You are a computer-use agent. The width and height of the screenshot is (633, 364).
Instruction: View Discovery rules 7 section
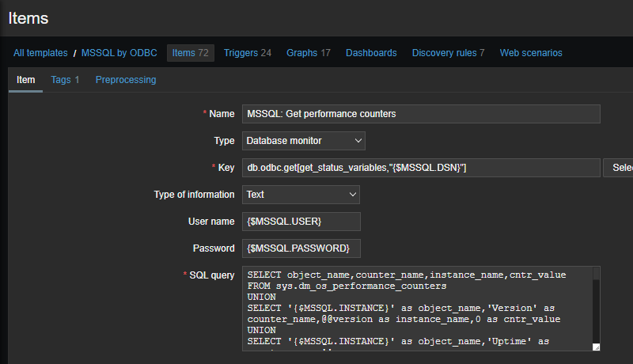[448, 53]
